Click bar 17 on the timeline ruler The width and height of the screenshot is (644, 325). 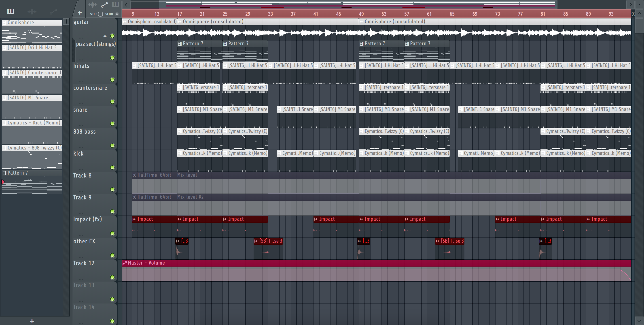click(x=180, y=14)
